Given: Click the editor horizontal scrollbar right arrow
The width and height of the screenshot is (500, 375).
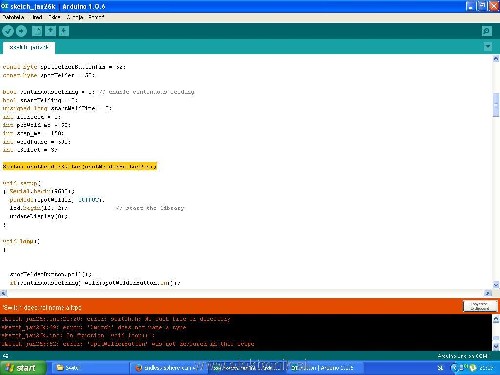Looking at the screenshot, I should point(488,293).
